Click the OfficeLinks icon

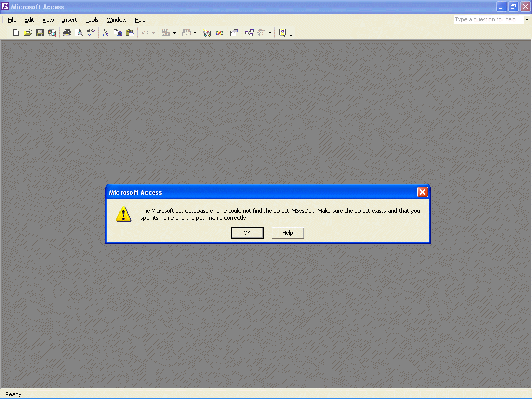(x=166, y=33)
